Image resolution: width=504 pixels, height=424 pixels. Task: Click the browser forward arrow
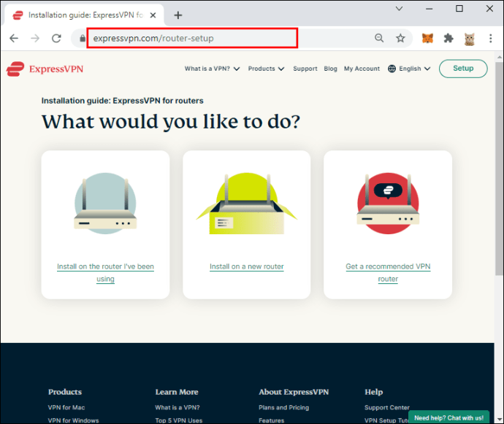pos(35,39)
